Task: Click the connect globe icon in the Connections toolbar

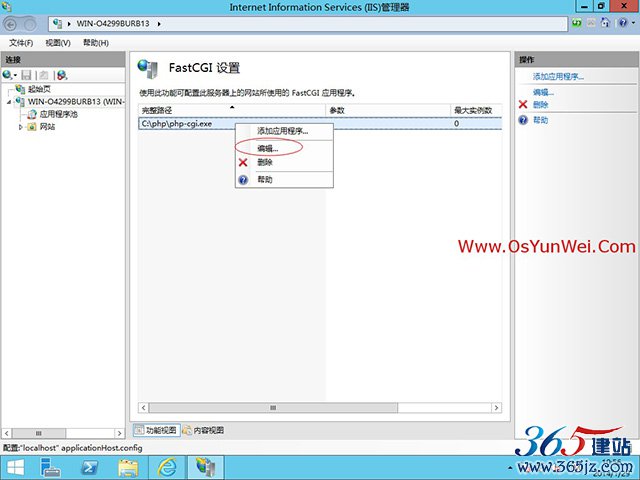Action: click(x=7, y=75)
